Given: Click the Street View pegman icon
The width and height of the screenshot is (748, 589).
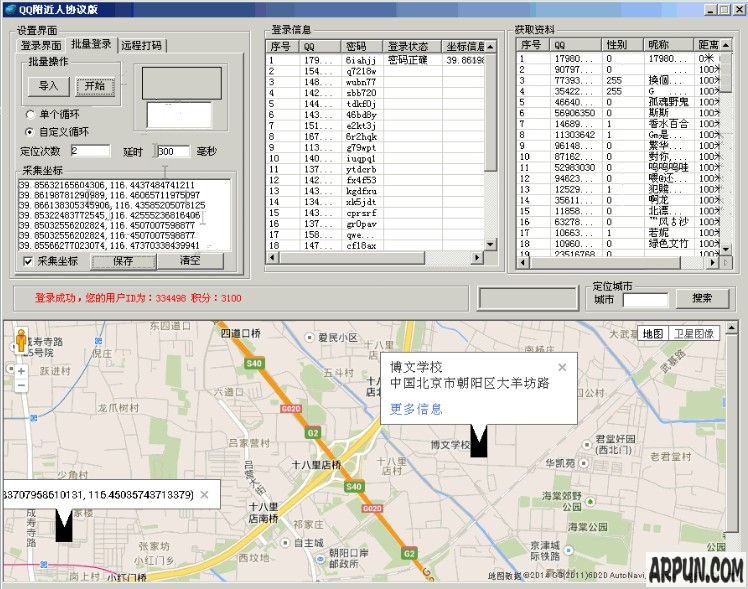Looking at the screenshot, I should [x=21, y=341].
